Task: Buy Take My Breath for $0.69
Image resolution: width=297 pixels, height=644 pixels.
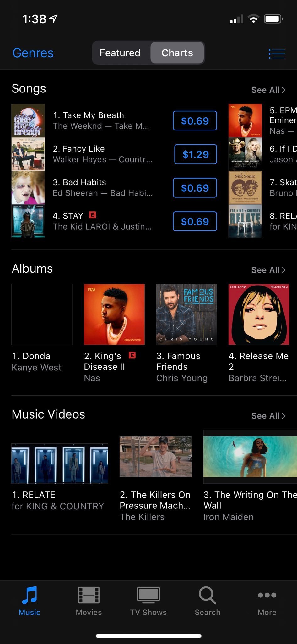Action: coord(195,121)
